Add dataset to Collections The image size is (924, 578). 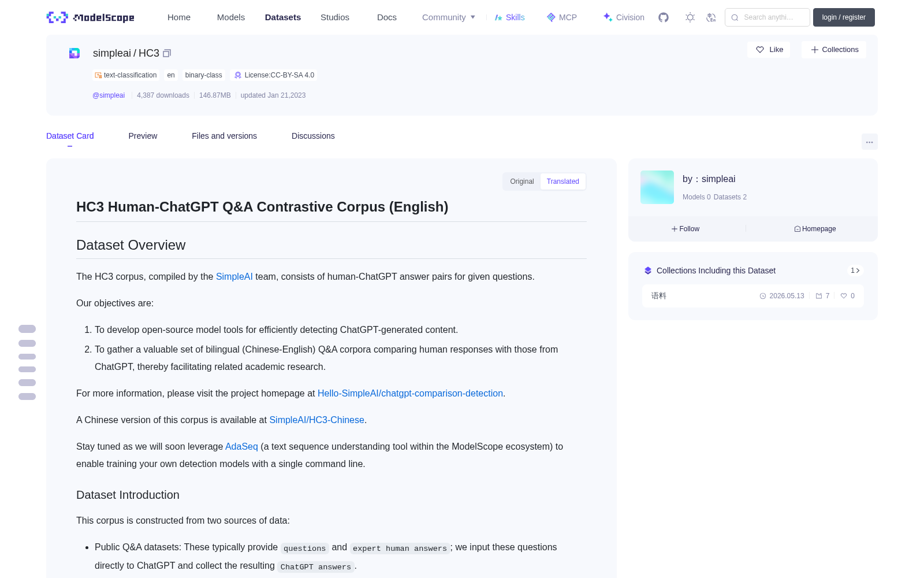tap(834, 50)
